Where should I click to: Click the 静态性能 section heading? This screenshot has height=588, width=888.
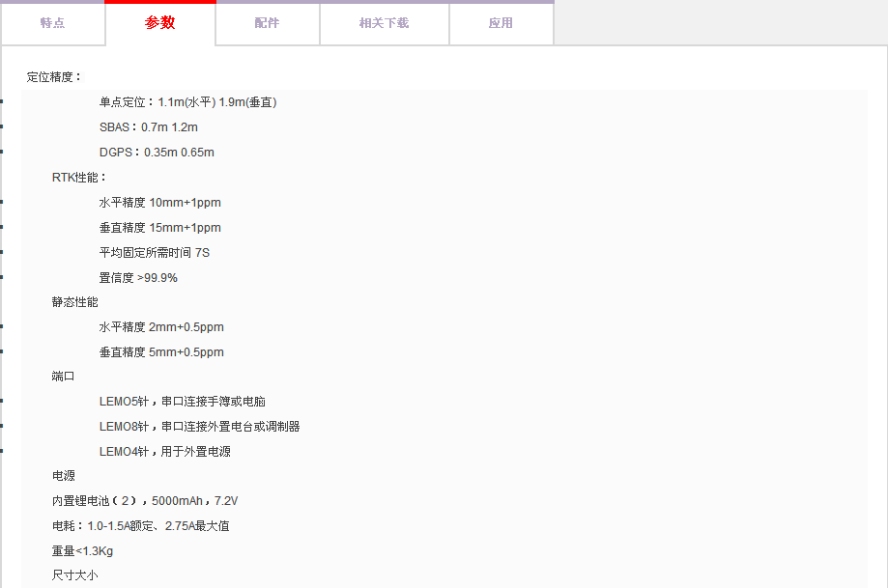[x=75, y=302]
